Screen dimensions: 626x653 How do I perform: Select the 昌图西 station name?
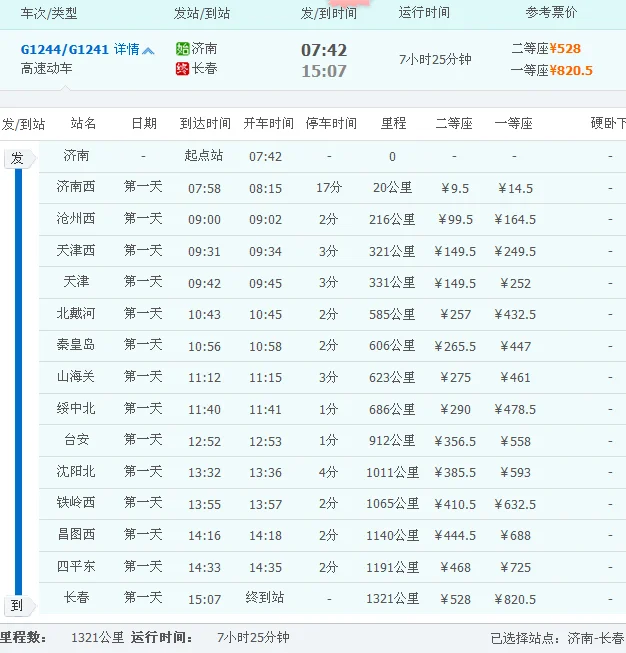(x=76, y=534)
